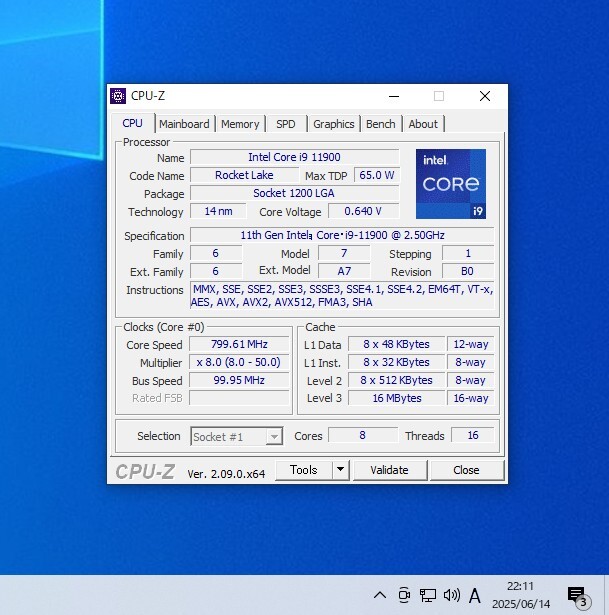Click the Technology value '14 nm'
The height and width of the screenshot is (615, 609).
218,211
